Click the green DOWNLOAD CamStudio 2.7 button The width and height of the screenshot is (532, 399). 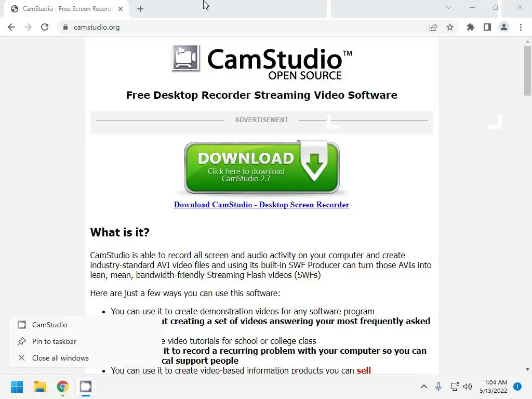pyautogui.click(x=262, y=167)
